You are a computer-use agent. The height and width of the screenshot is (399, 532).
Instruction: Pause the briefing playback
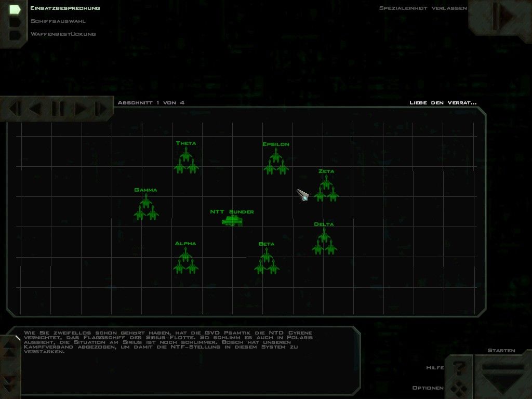[58, 109]
